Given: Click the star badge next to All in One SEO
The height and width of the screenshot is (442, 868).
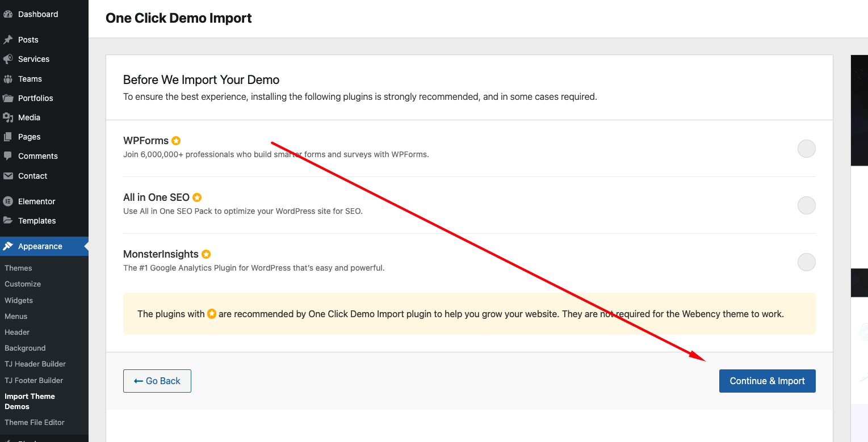Looking at the screenshot, I should pyautogui.click(x=197, y=197).
